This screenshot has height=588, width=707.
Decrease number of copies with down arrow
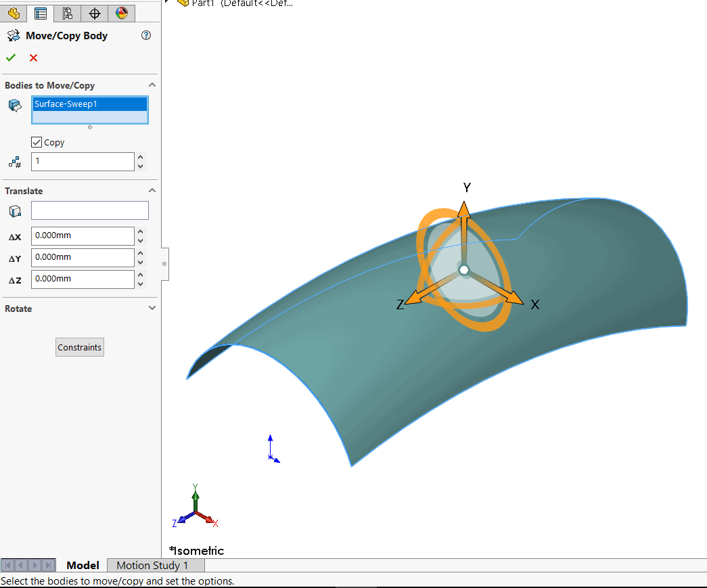tap(141, 166)
